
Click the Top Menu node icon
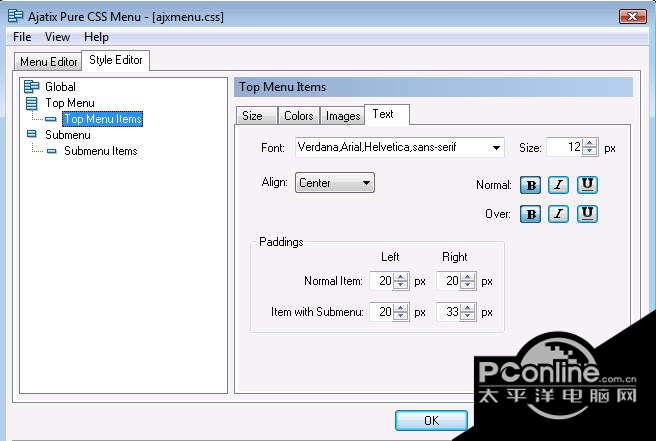31,103
